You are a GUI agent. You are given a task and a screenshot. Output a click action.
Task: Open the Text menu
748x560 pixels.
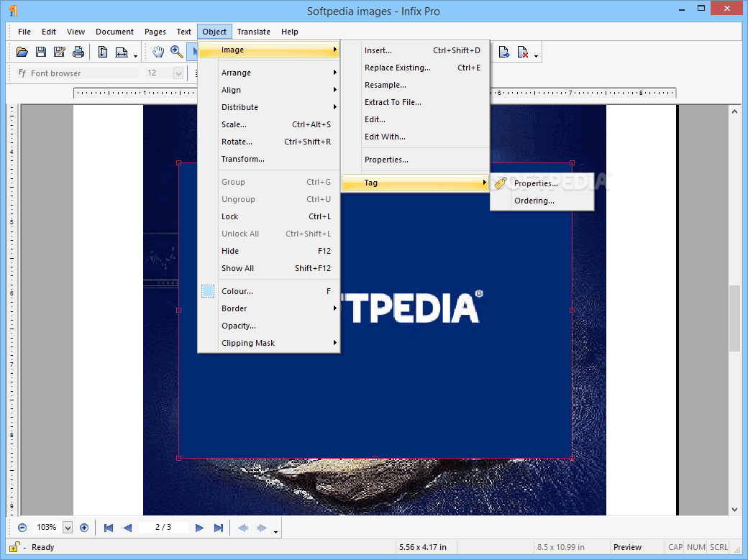pyautogui.click(x=183, y=32)
